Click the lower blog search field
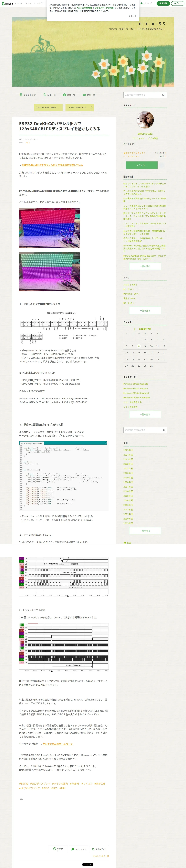 [x=142, y=430]
